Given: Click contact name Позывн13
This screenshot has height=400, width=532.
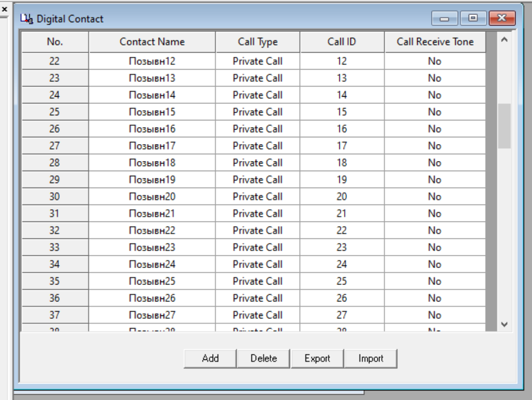Looking at the screenshot, I should [152, 78].
